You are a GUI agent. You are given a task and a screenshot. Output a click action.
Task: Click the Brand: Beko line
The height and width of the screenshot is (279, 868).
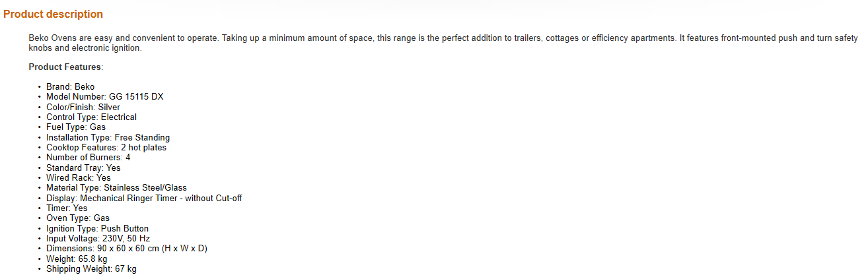pyautogui.click(x=70, y=86)
